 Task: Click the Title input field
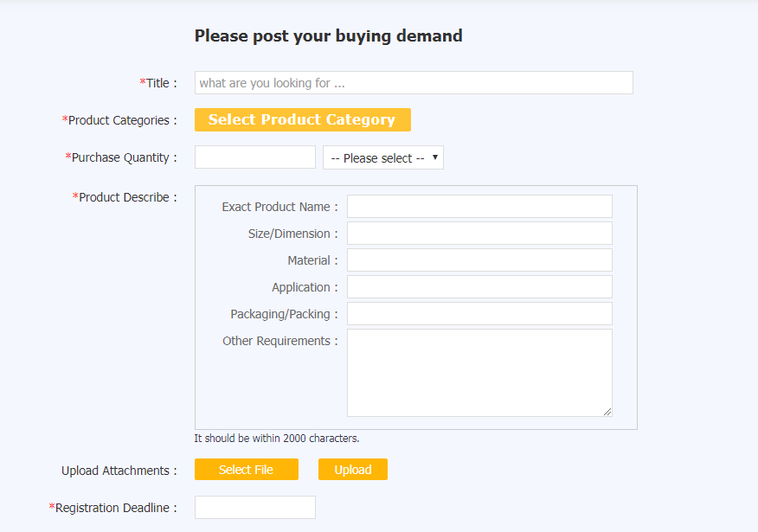tap(414, 83)
